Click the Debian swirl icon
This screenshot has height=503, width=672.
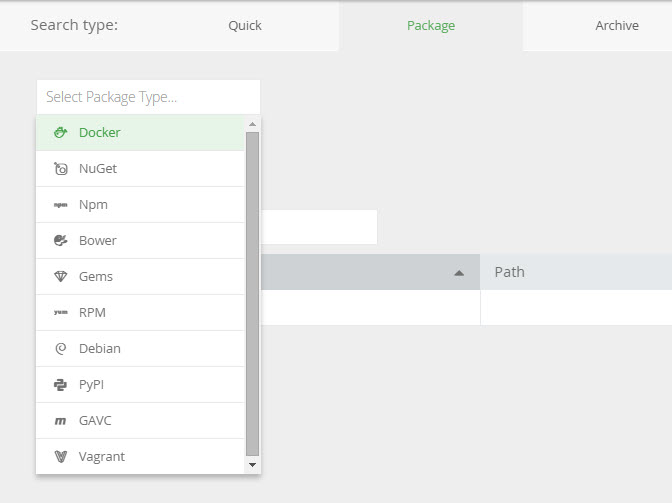coord(60,348)
